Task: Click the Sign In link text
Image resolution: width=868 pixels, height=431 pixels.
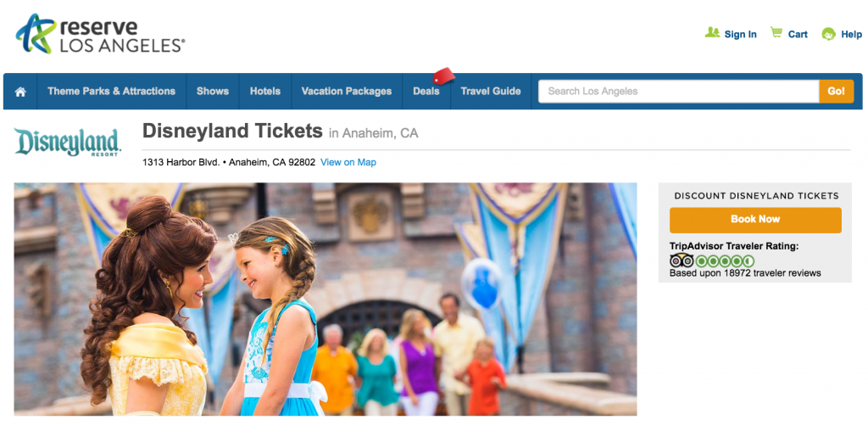Action: [741, 34]
